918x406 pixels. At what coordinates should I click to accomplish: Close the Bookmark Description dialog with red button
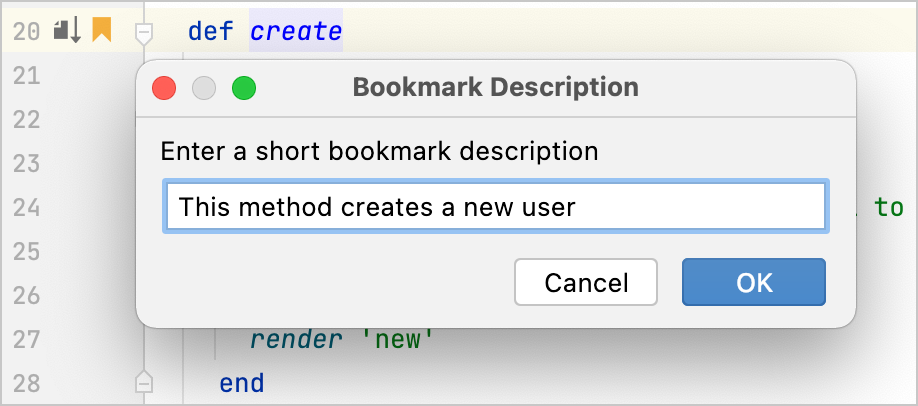165,88
